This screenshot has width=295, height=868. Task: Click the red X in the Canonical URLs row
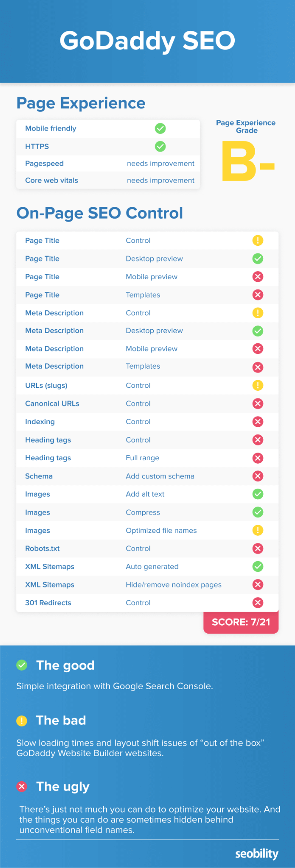point(258,403)
